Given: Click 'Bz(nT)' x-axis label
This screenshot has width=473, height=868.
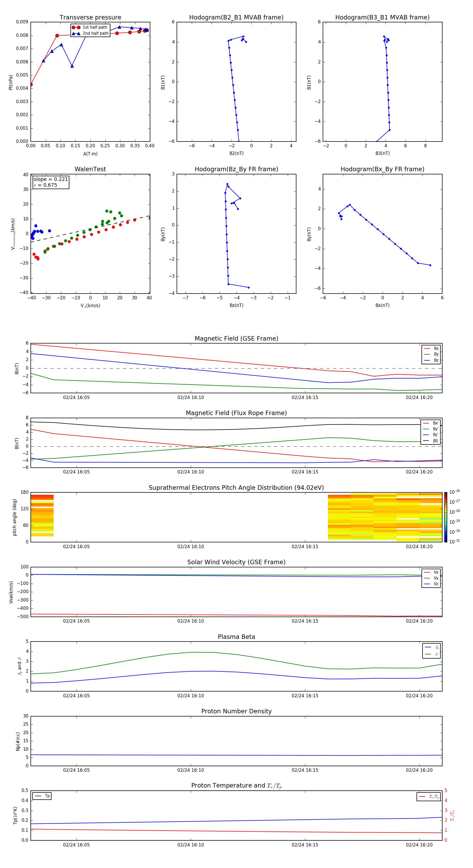Looking at the screenshot, I should point(236,305).
